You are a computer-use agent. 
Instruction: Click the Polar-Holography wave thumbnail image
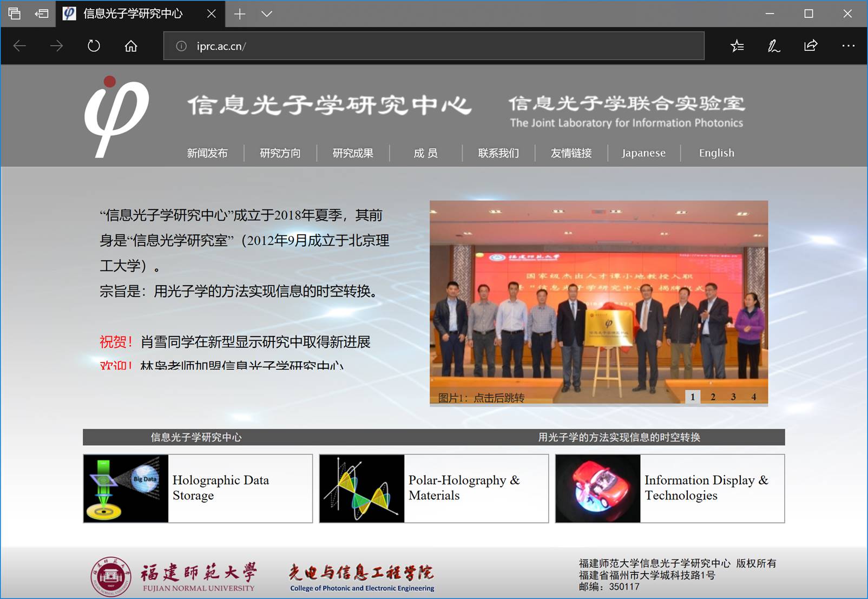362,489
